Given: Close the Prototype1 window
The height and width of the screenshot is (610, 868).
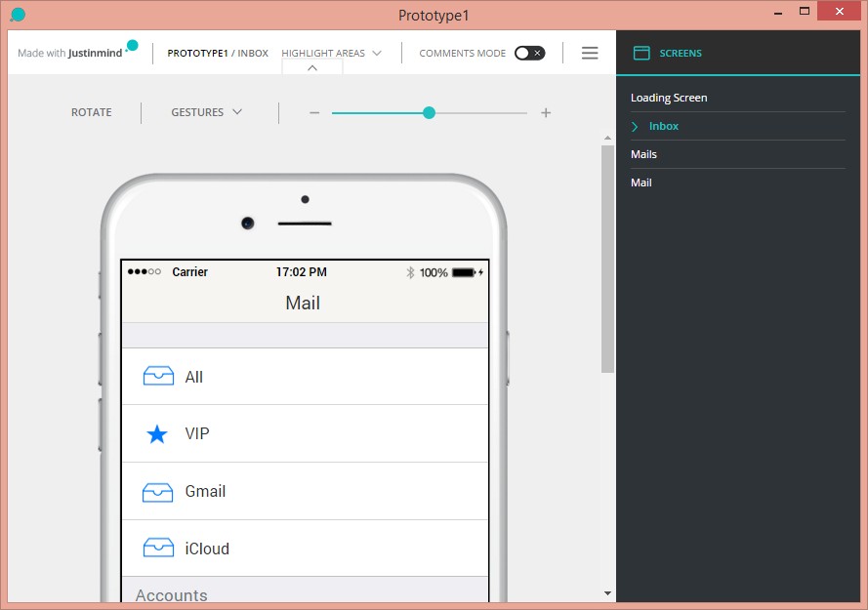Looking at the screenshot, I should [840, 11].
